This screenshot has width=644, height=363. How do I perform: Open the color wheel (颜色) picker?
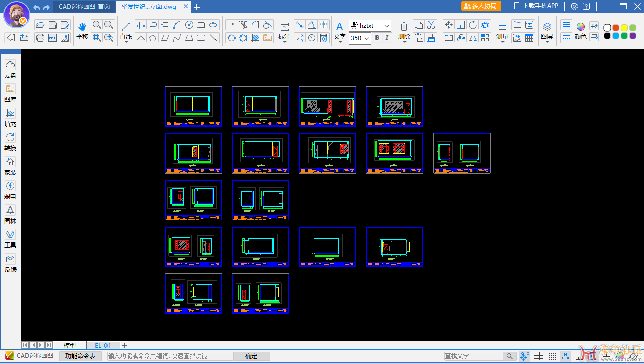[581, 26]
